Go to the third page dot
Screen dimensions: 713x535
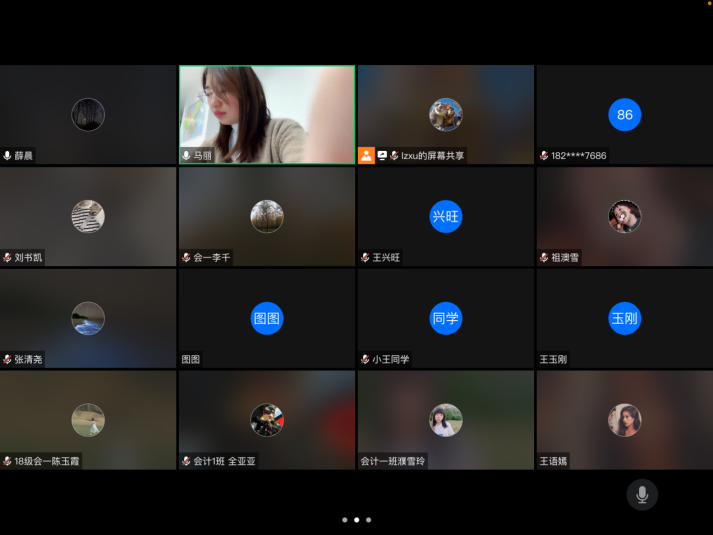tap(368, 520)
